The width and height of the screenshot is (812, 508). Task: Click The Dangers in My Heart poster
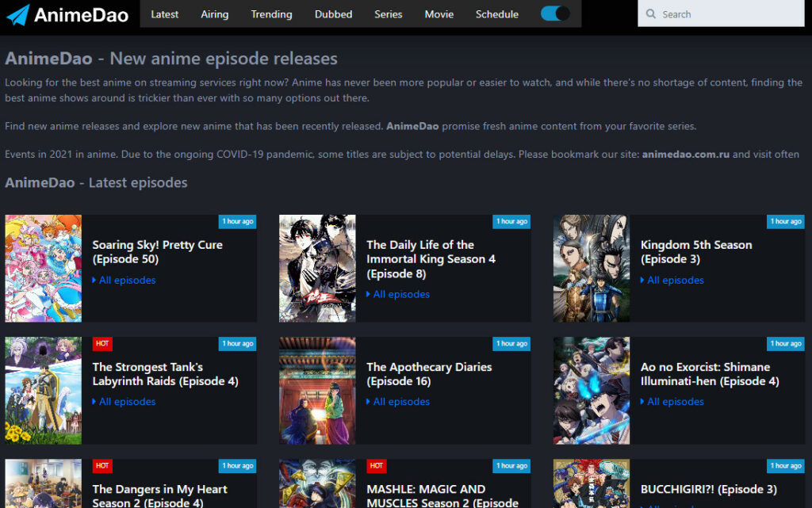[x=44, y=483]
